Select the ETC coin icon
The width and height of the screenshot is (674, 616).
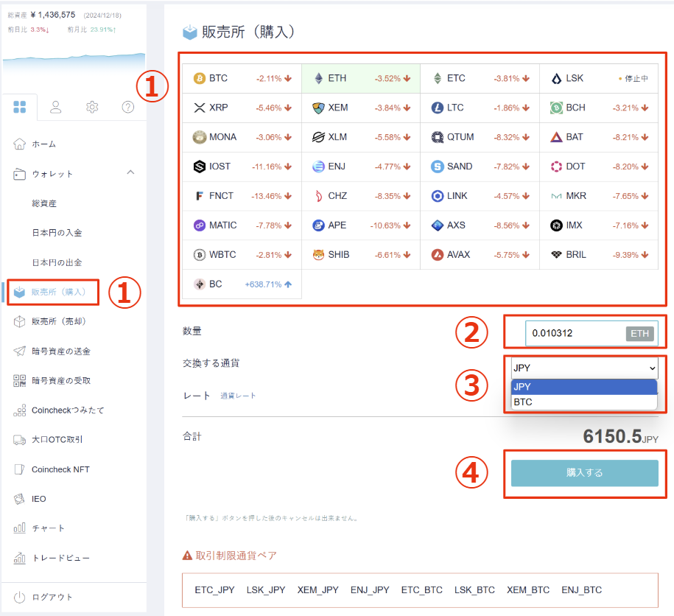(437, 79)
